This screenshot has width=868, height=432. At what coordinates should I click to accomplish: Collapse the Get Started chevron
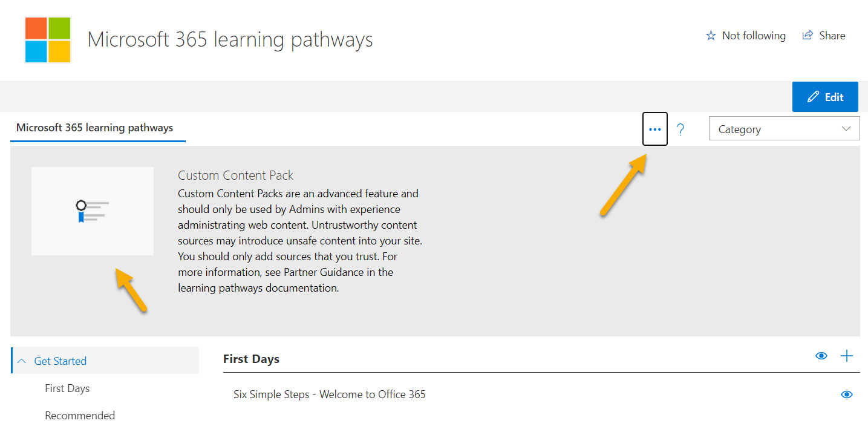pos(22,361)
